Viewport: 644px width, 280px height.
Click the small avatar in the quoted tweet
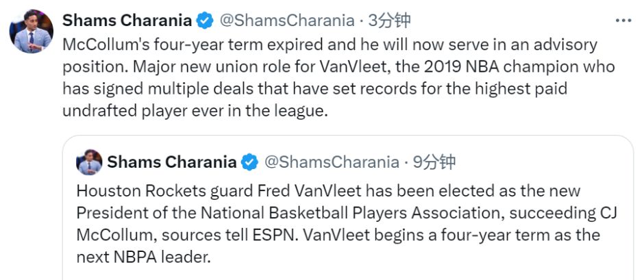(x=89, y=162)
